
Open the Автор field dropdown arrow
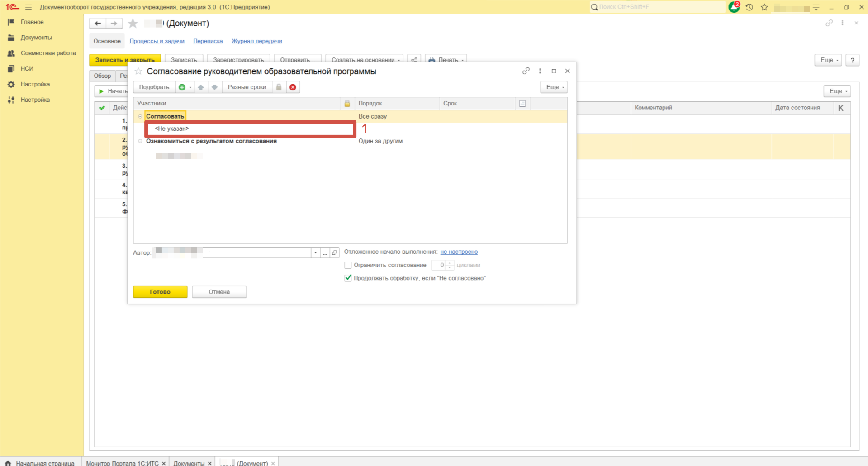coord(315,253)
